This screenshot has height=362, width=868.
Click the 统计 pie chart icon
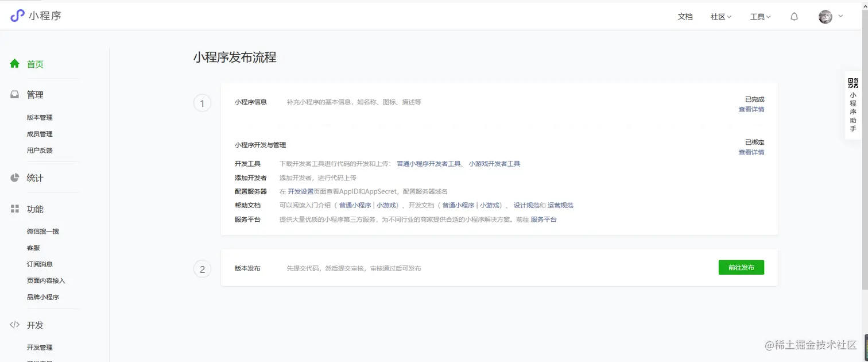click(x=15, y=178)
